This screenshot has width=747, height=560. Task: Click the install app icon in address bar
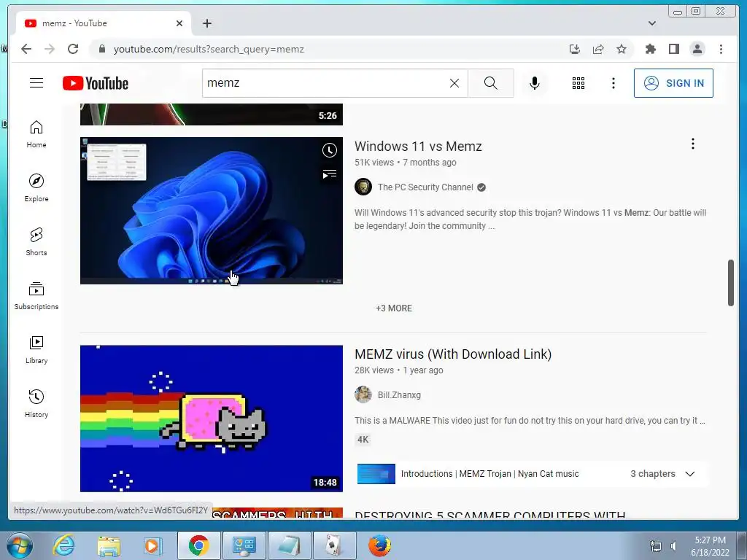tap(575, 49)
